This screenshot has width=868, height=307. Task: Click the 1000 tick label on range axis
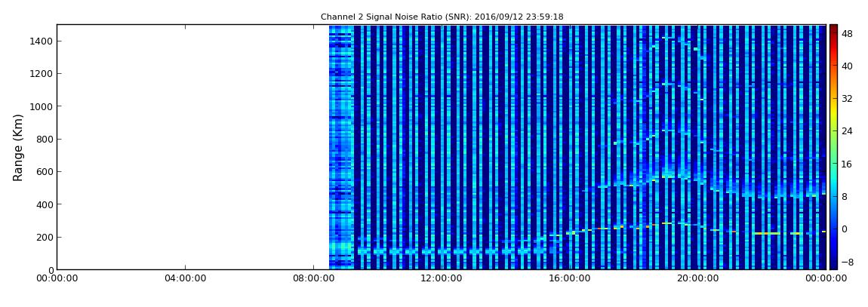click(40, 106)
